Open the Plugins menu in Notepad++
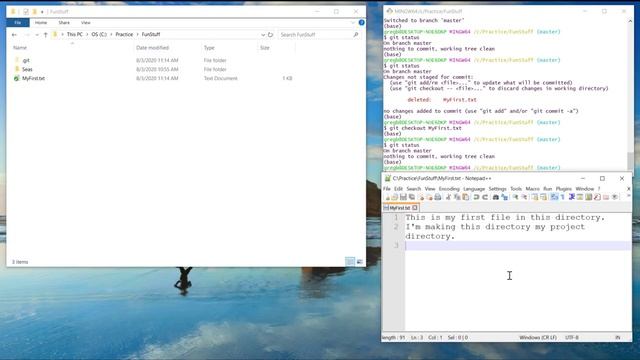Image resolution: width=640 pixels, height=360 pixels. click(564, 189)
